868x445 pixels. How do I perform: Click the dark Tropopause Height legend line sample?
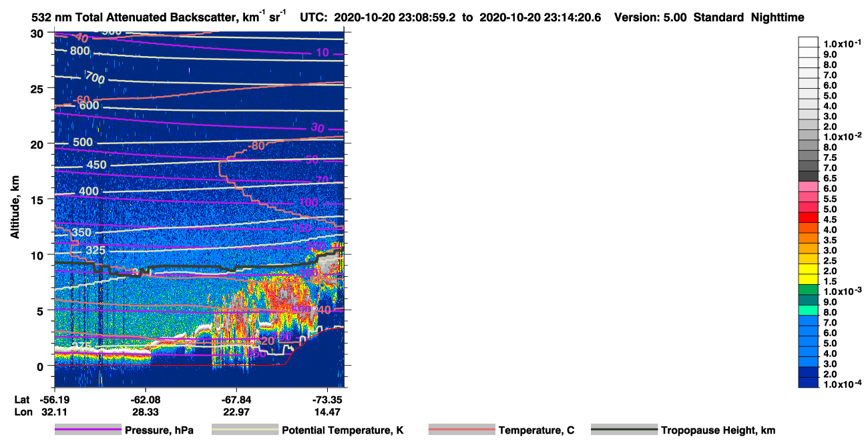point(624,430)
